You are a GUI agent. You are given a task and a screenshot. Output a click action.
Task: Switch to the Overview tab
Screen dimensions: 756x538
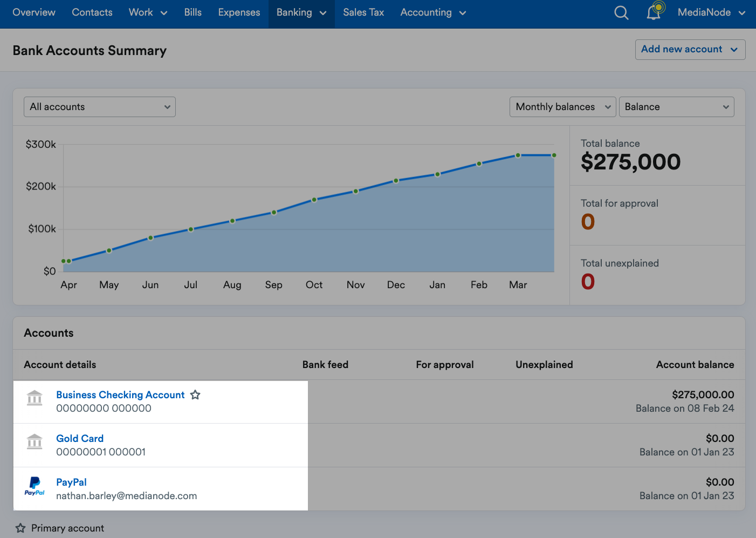(33, 12)
